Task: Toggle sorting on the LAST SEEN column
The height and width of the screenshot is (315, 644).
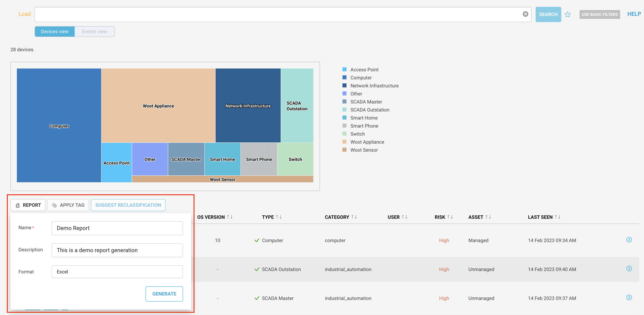Action: pyautogui.click(x=557, y=217)
